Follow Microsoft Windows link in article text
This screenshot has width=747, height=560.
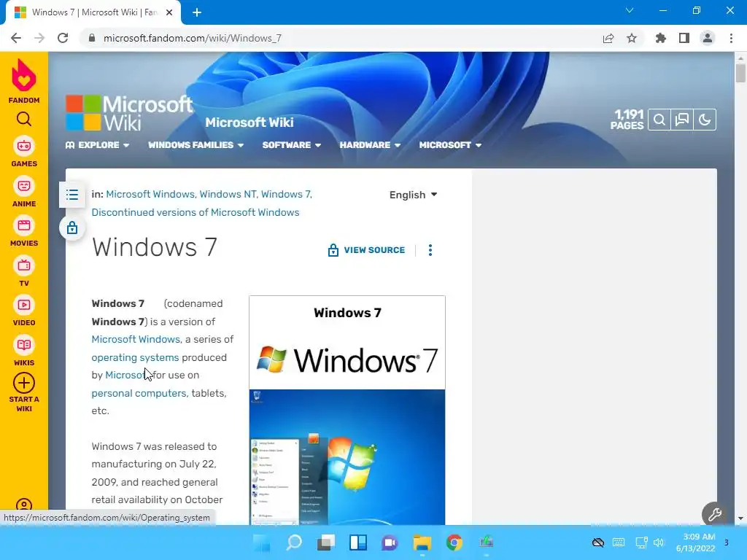pos(136,339)
